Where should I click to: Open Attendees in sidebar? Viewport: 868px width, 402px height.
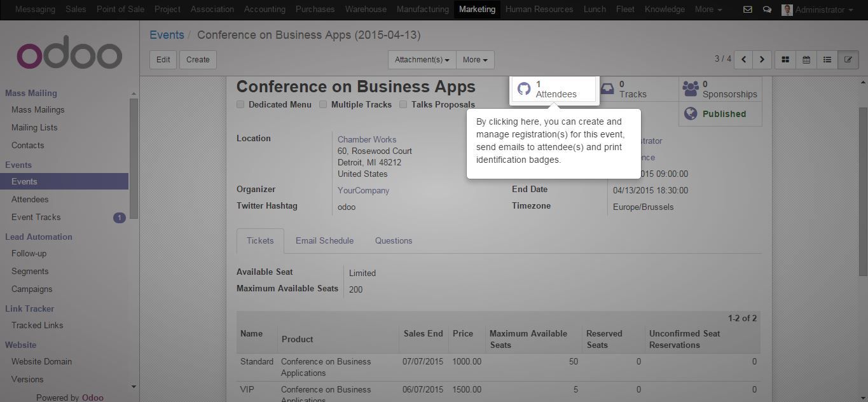click(30, 200)
